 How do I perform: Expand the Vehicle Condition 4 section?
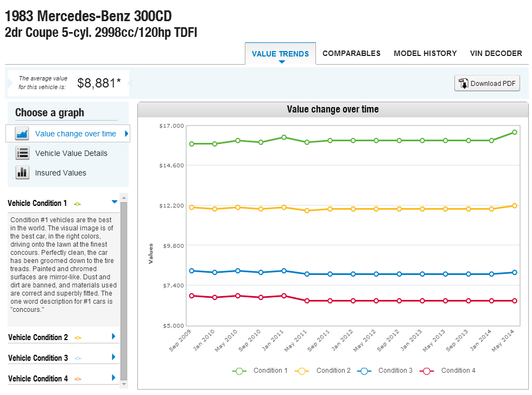(x=113, y=378)
